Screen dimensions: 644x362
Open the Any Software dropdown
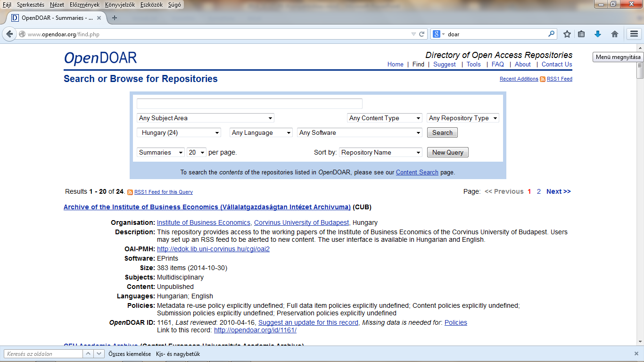[360, 133]
